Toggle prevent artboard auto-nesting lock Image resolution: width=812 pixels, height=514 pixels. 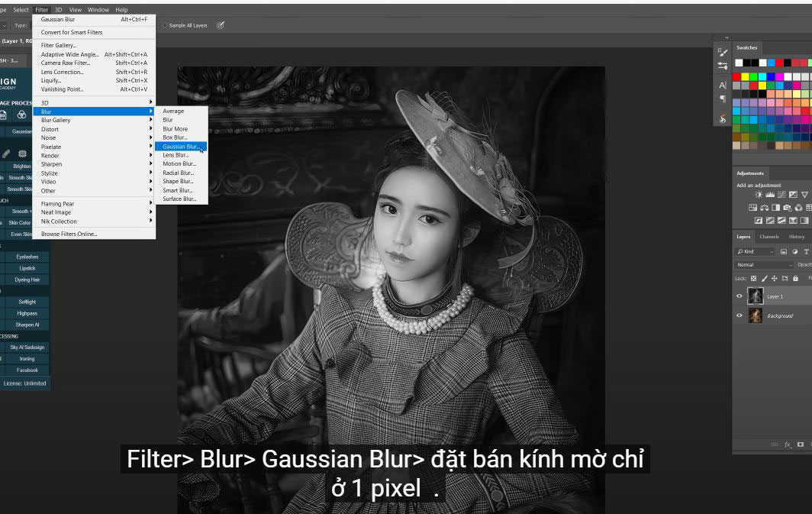785,278
